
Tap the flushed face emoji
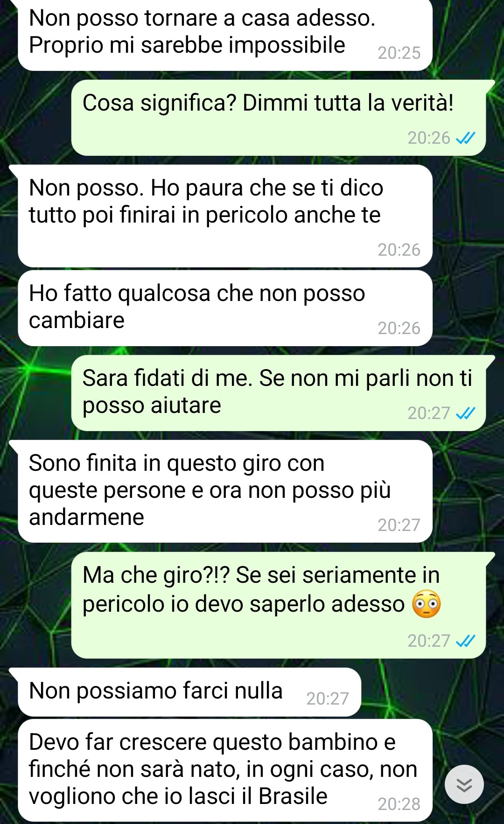426,604
